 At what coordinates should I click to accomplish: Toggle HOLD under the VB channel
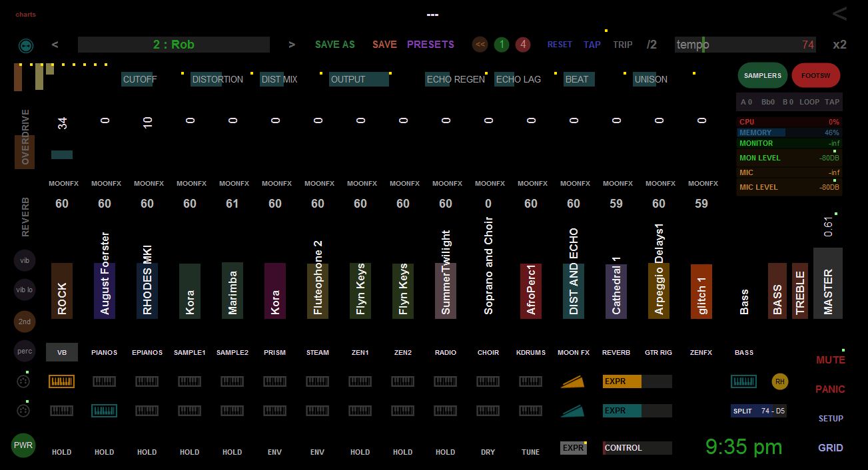[61, 452]
